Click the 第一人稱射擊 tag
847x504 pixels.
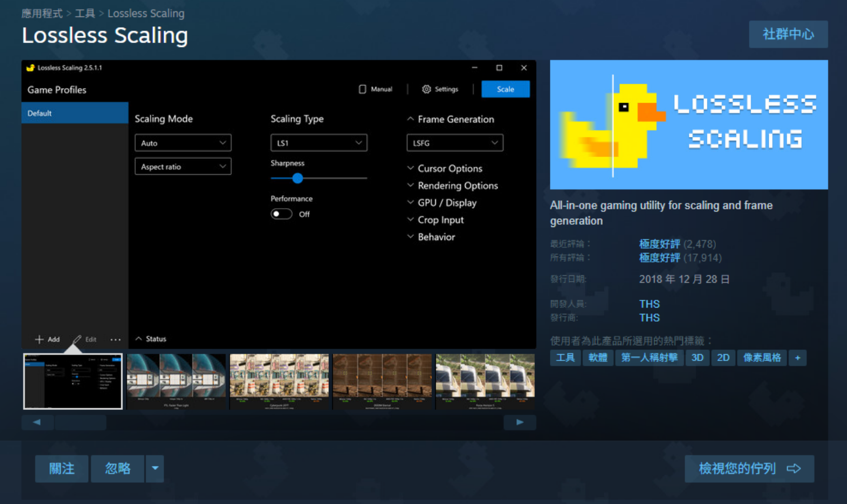click(x=649, y=358)
